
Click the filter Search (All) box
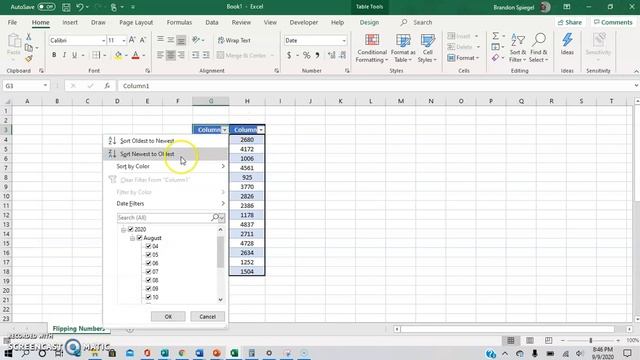point(164,218)
